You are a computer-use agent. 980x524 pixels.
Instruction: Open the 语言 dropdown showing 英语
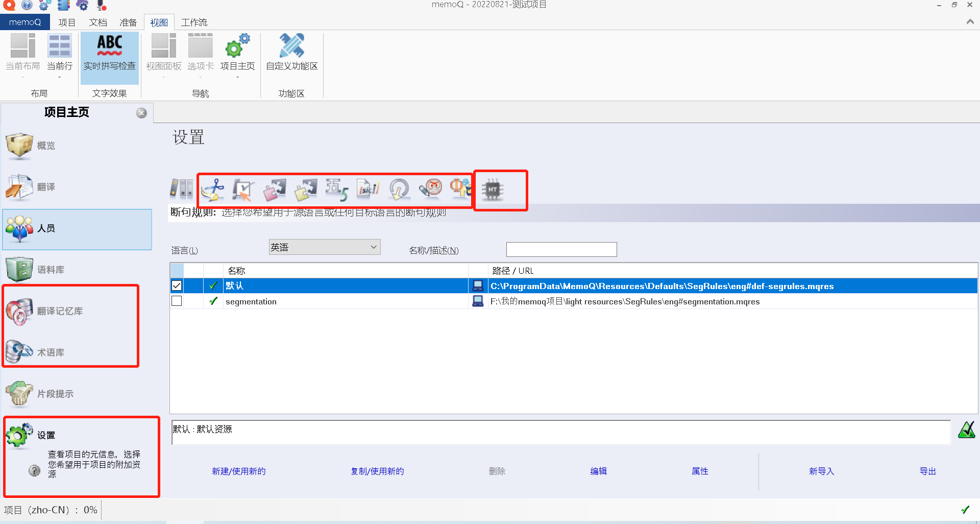(x=325, y=247)
